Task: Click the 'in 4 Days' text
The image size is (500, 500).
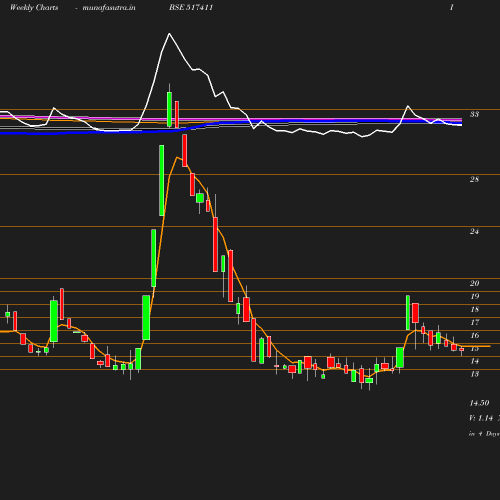Action: (x=484, y=434)
